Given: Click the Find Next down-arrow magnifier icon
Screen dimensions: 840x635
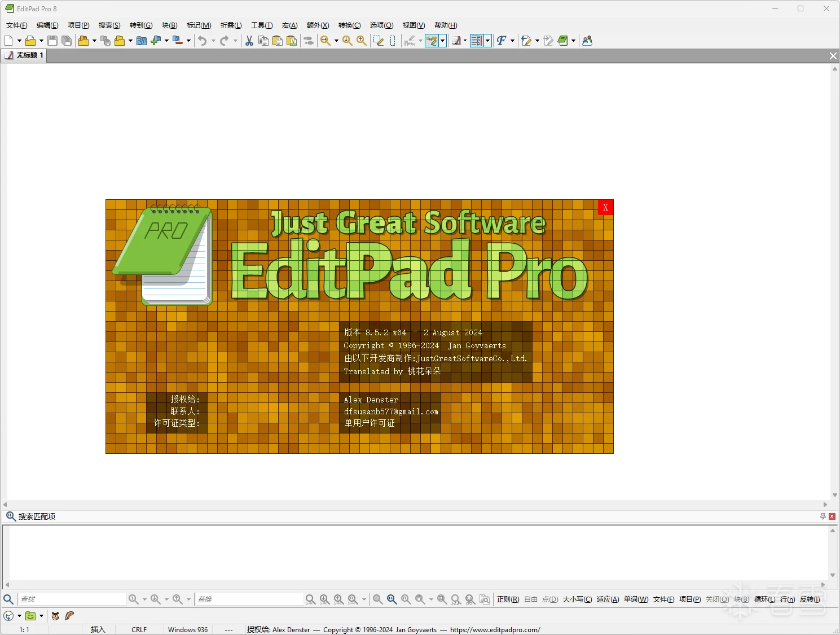Looking at the screenshot, I should pos(348,41).
